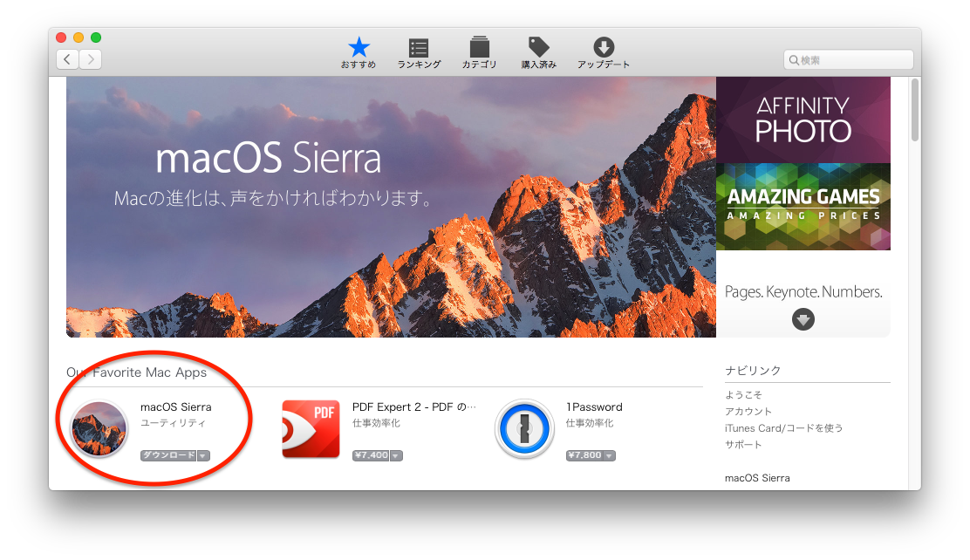Click the 1Password app title

[x=594, y=407]
